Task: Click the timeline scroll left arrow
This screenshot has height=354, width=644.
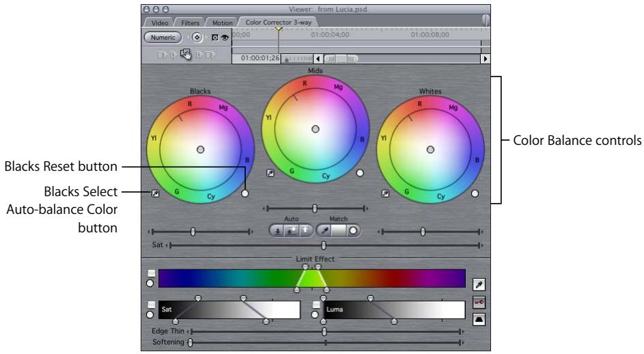Action: coord(318,59)
